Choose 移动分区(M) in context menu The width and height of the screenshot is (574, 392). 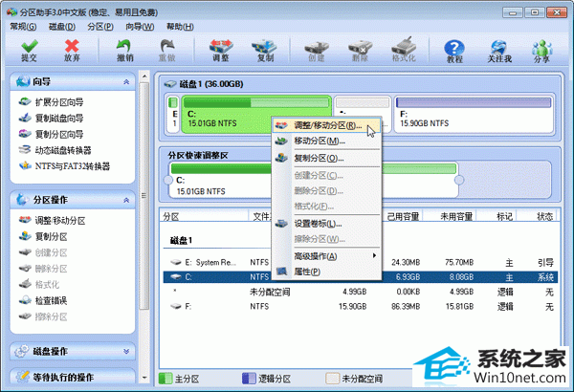point(326,141)
